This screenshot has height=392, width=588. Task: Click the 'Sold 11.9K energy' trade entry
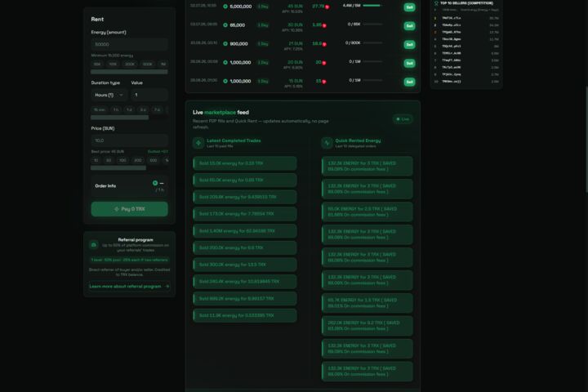click(245, 315)
